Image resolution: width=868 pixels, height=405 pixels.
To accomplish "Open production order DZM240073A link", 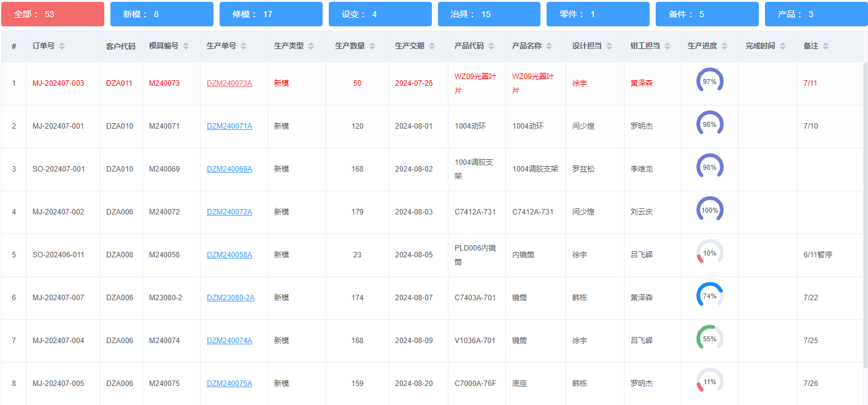I will [x=229, y=83].
